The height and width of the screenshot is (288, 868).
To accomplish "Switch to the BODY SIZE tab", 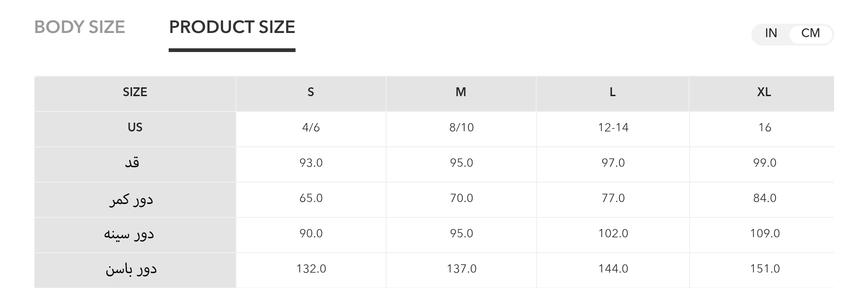I will (79, 27).
